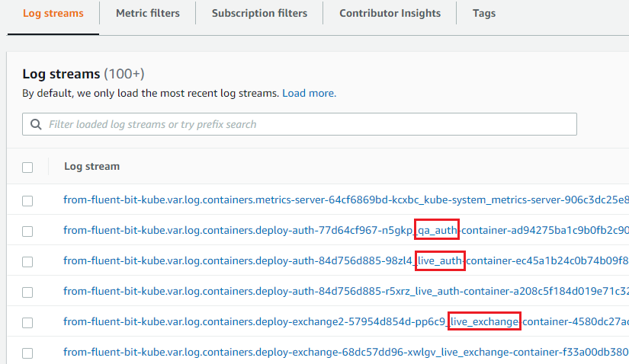
Task: Mark the xwlgv live_exchange stream checkbox
Action: point(27,353)
